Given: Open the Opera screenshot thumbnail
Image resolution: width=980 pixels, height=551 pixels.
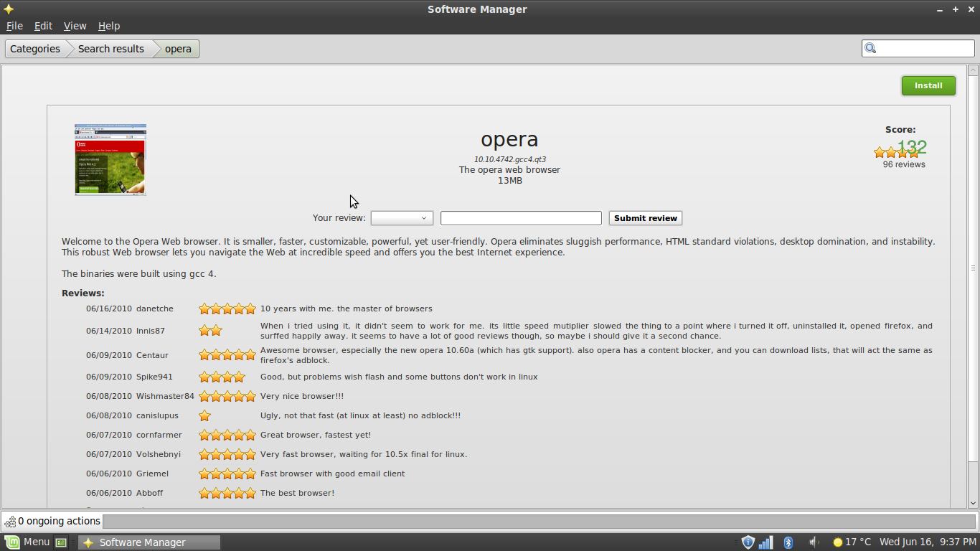Looking at the screenshot, I should [x=110, y=159].
